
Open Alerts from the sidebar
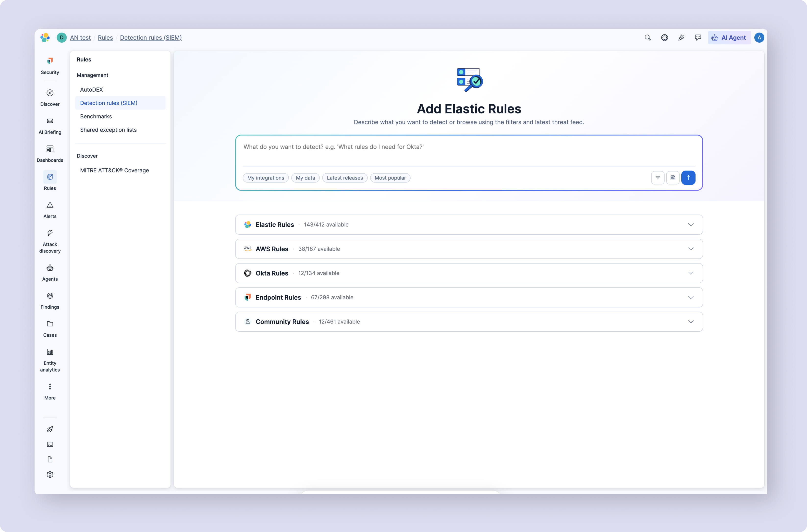click(50, 210)
